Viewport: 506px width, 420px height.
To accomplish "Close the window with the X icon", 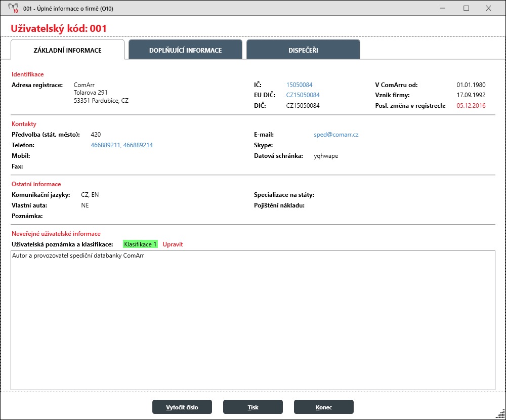I will point(489,8).
